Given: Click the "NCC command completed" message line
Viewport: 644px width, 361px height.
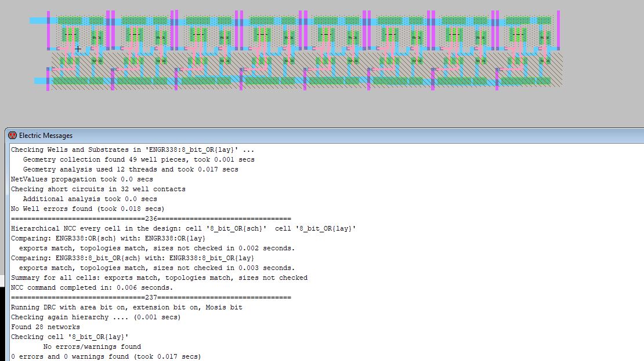Looking at the screenshot, I should pos(92,287).
